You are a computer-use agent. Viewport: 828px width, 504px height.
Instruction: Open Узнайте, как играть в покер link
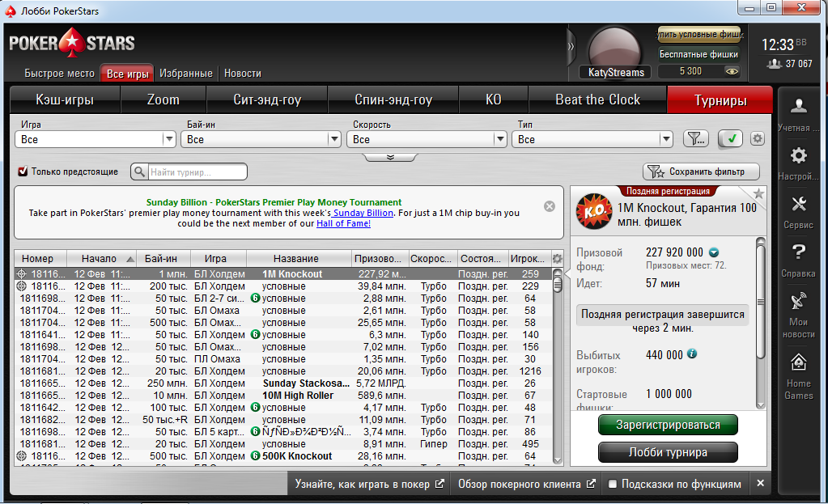[369, 484]
